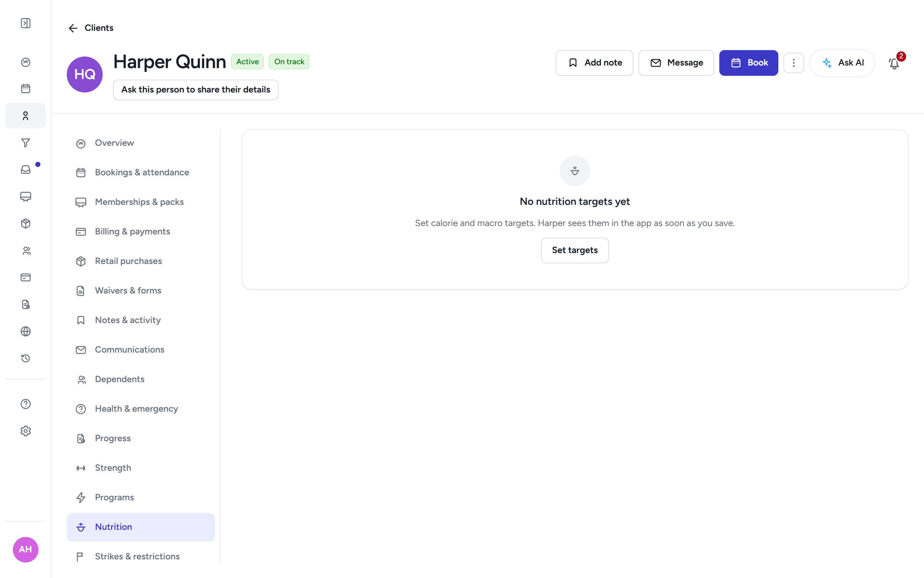Expand the collapsed sidebar panel icon

(x=26, y=23)
